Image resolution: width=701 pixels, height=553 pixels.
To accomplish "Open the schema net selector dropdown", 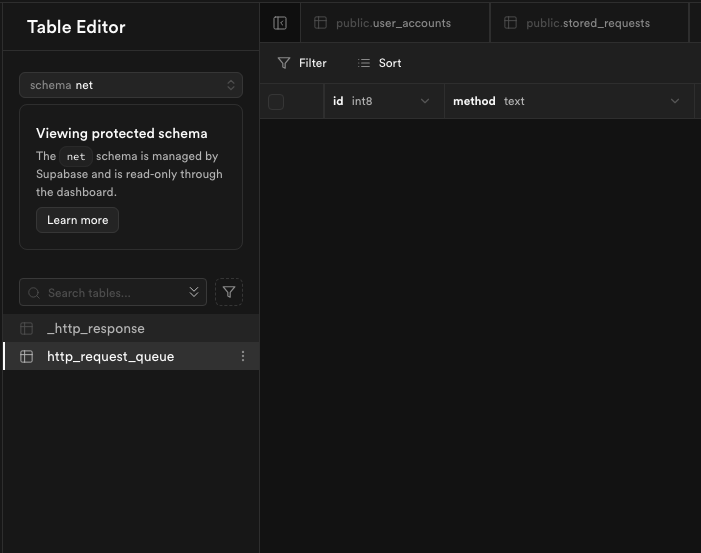I will tap(131, 85).
